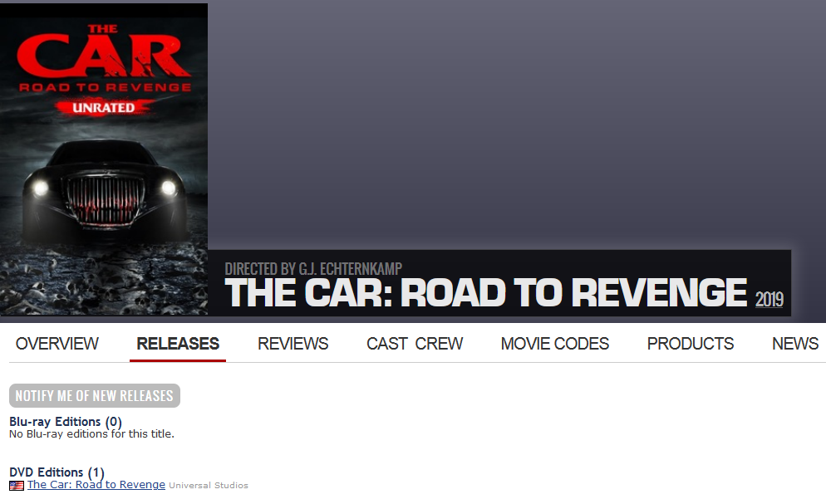
Task: Switch to the News tab
Action: pos(795,344)
